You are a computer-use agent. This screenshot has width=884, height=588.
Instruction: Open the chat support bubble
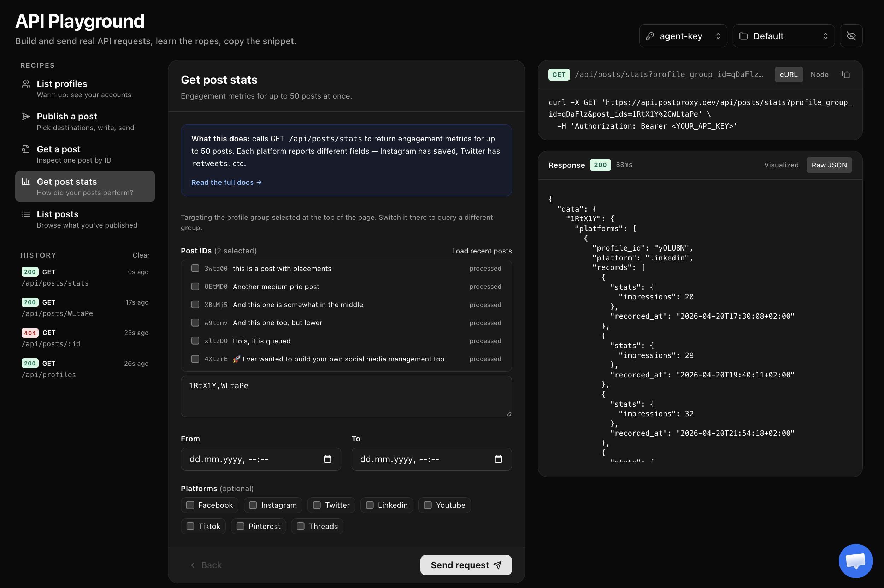click(855, 561)
